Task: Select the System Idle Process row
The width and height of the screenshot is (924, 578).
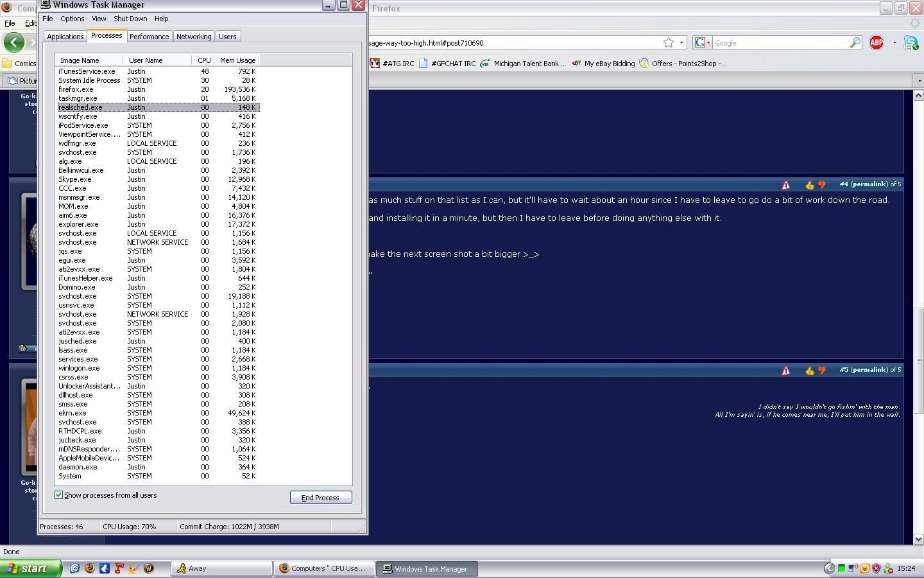Action: click(158, 80)
